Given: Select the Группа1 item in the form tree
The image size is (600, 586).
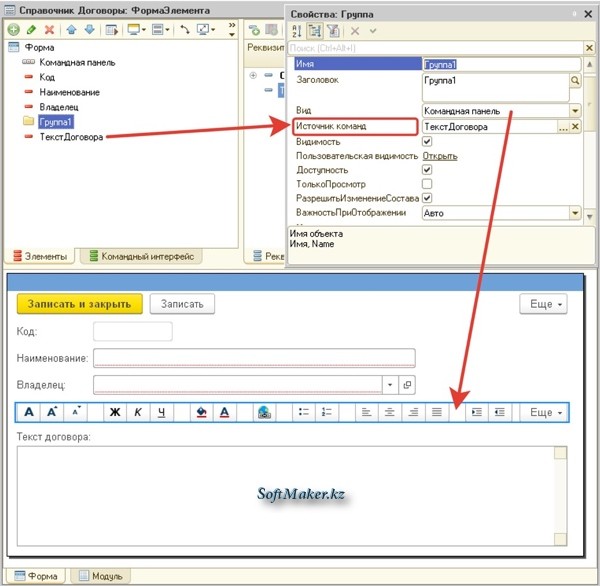Looking at the screenshot, I should [56, 122].
